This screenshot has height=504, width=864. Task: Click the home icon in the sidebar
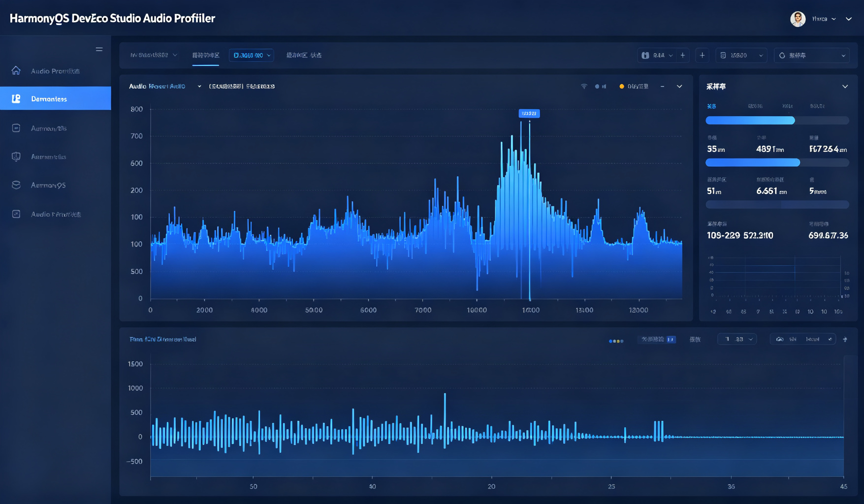tap(16, 71)
